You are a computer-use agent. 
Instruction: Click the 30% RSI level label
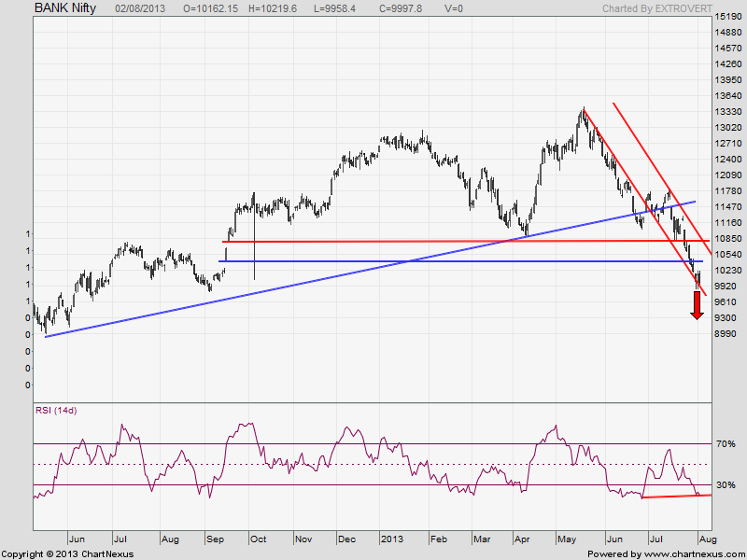[726, 485]
